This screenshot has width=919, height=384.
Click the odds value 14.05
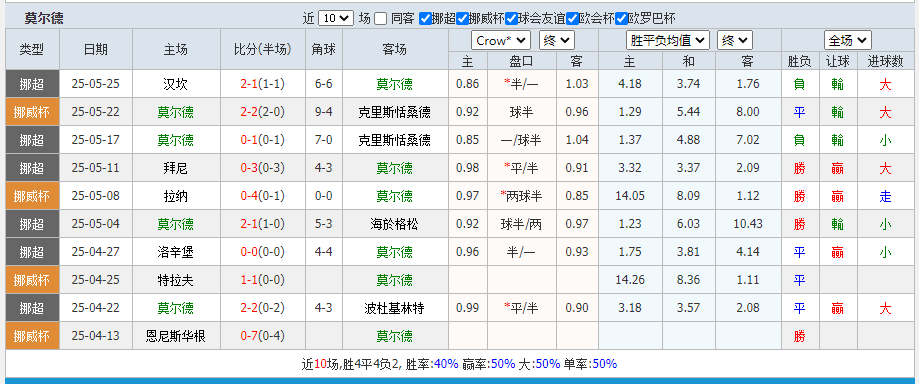630,196
